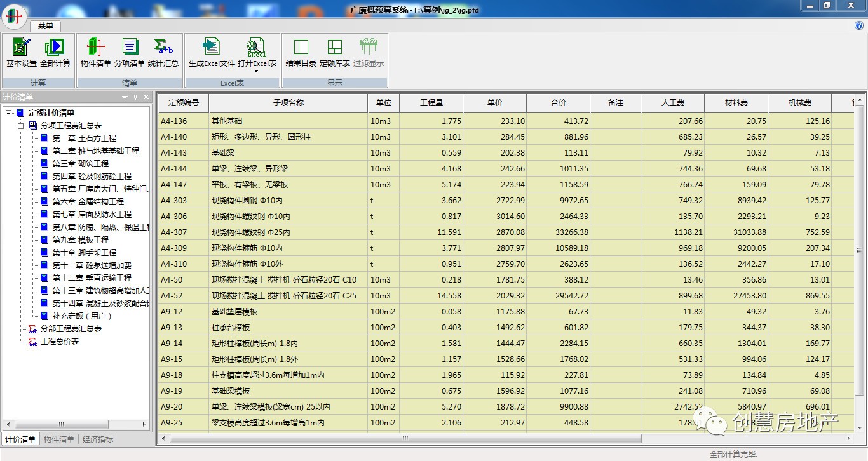Show 定额库表 quota library table

[335, 53]
